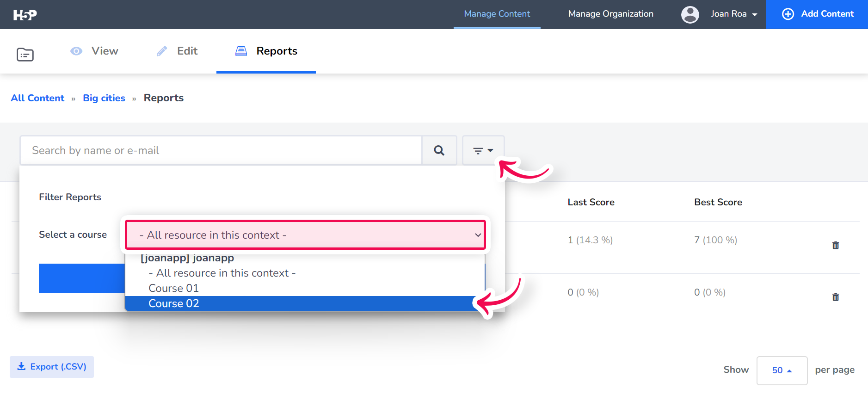868x395 pixels.
Task: Switch to the View tab
Action: pyautogui.click(x=94, y=51)
